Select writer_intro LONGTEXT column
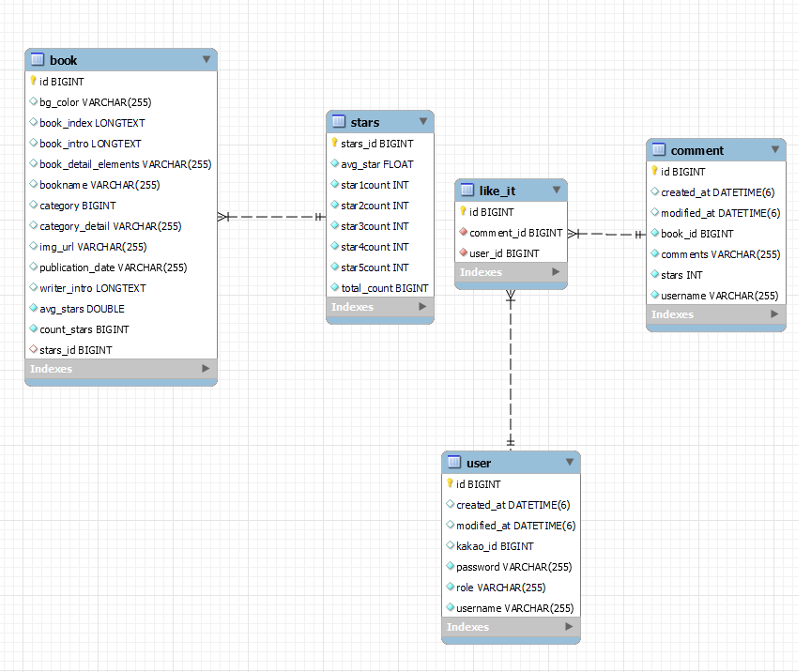Viewport: 811px width, 672px height. [121, 288]
